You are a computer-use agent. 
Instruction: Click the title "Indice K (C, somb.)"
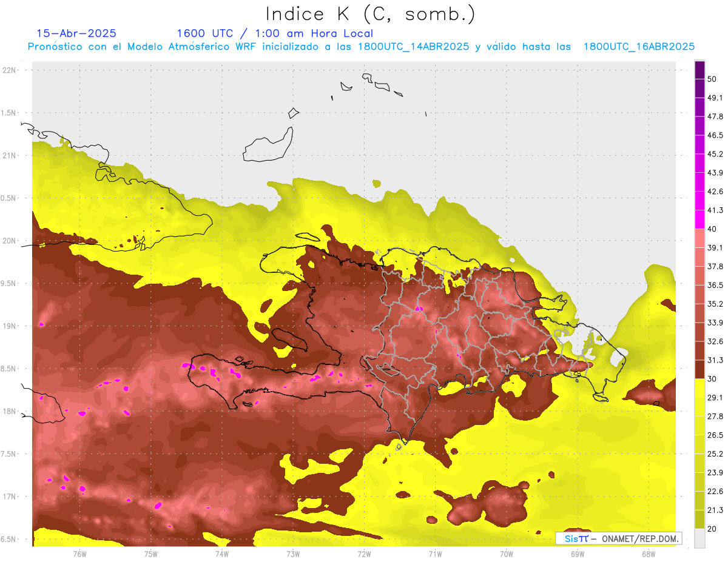point(371,14)
